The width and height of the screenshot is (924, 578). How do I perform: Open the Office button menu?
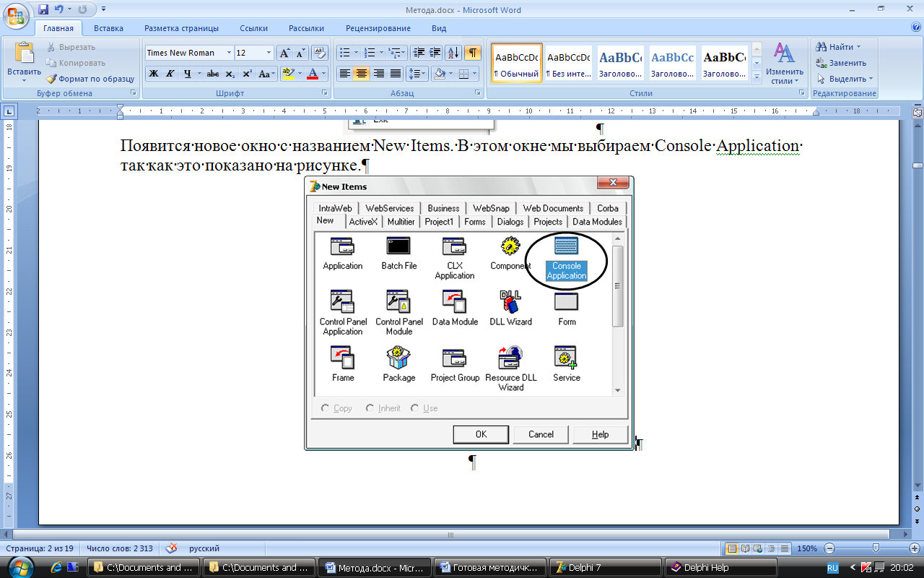16,14
